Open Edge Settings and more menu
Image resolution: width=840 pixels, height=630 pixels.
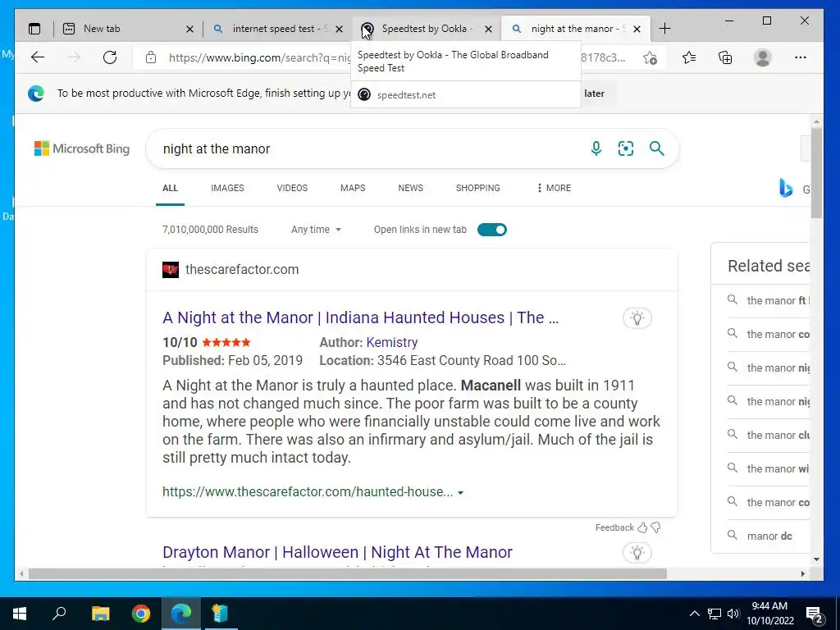point(801,57)
